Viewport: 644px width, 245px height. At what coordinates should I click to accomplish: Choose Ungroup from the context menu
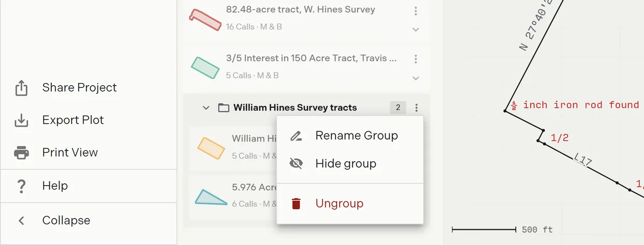[x=350, y=203]
